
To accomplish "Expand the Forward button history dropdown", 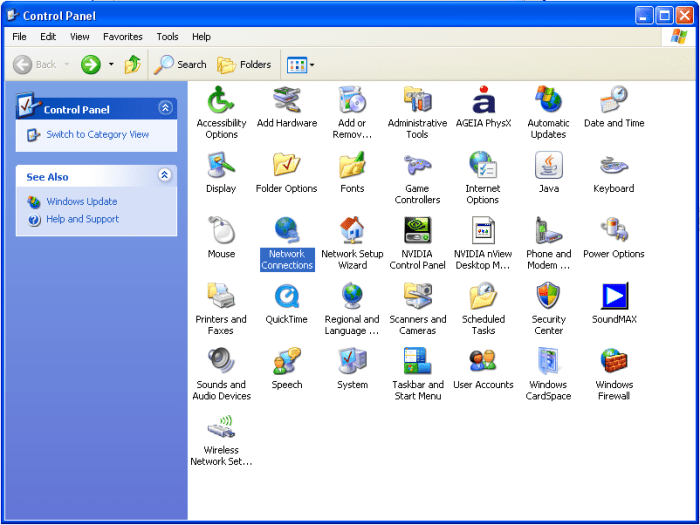I will (111, 65).
